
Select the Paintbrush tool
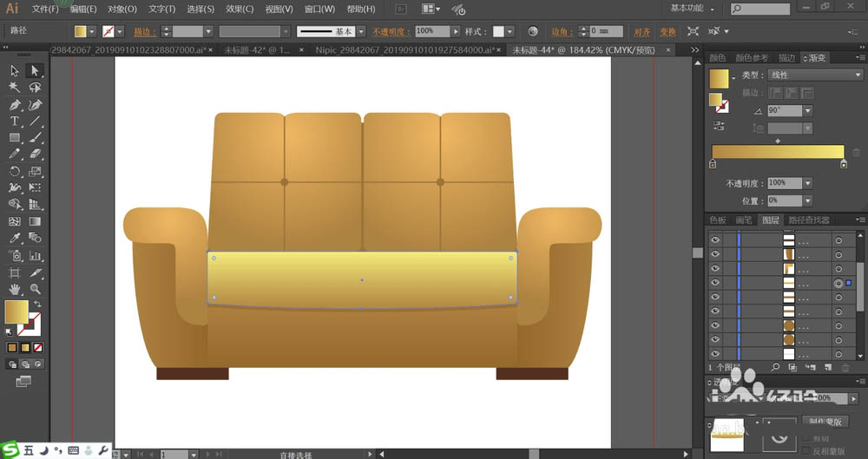(x=35, y=137)
